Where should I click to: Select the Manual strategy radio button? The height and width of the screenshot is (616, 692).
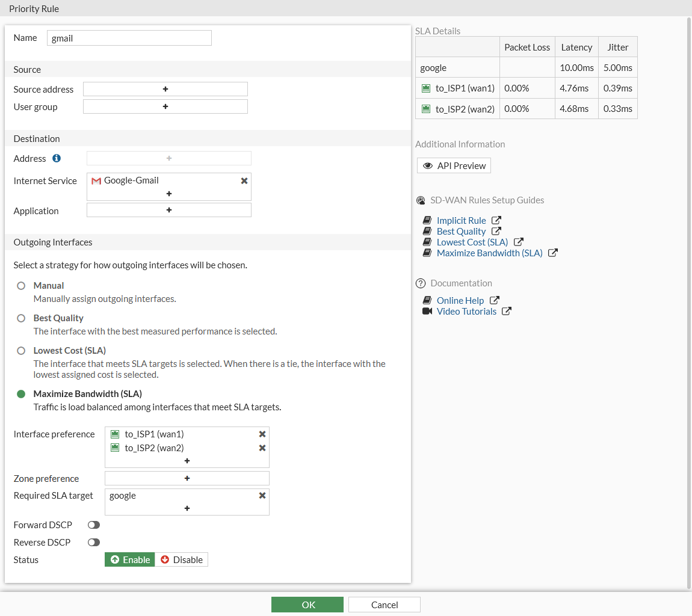(x=20, y=286)
